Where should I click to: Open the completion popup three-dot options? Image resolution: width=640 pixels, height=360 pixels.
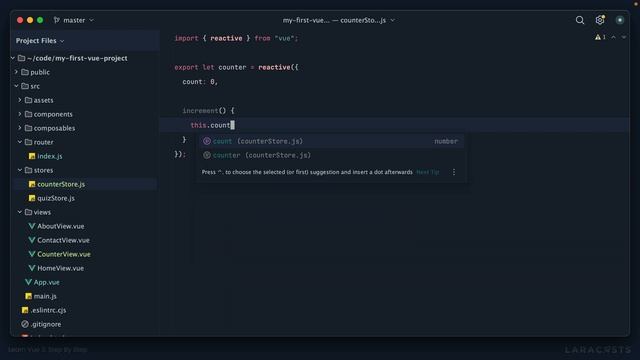click(454, 172)
